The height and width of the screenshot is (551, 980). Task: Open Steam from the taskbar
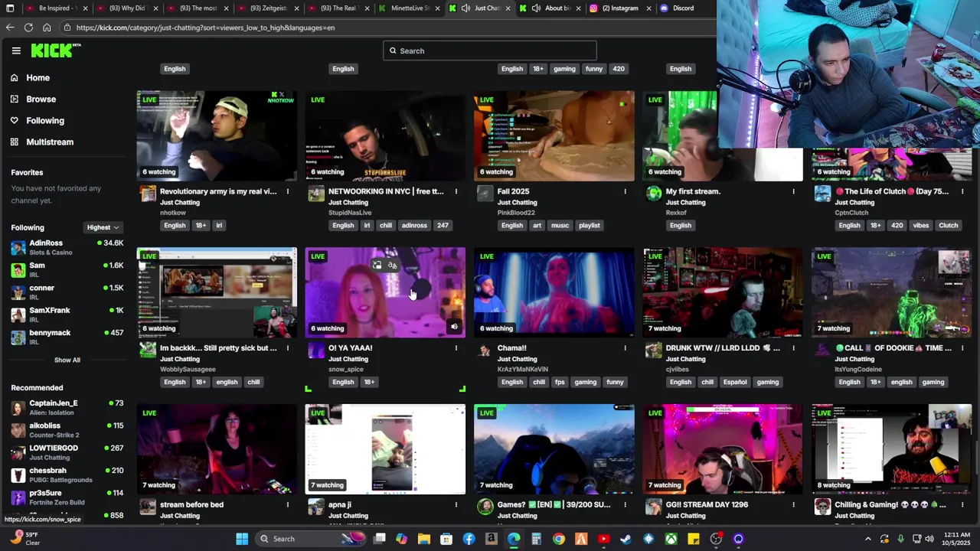626,539
